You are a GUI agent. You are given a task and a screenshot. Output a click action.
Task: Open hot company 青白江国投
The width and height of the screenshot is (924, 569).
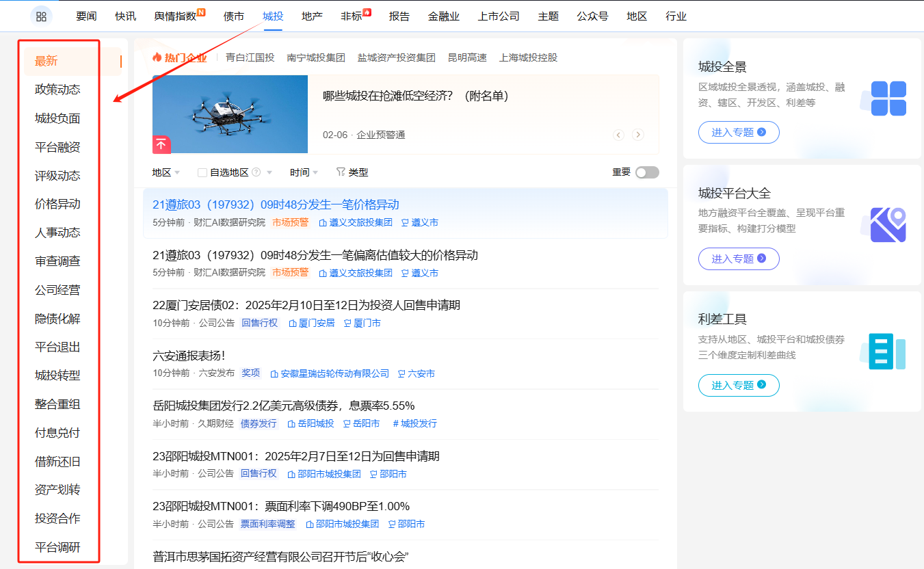[x=250, y=57]
